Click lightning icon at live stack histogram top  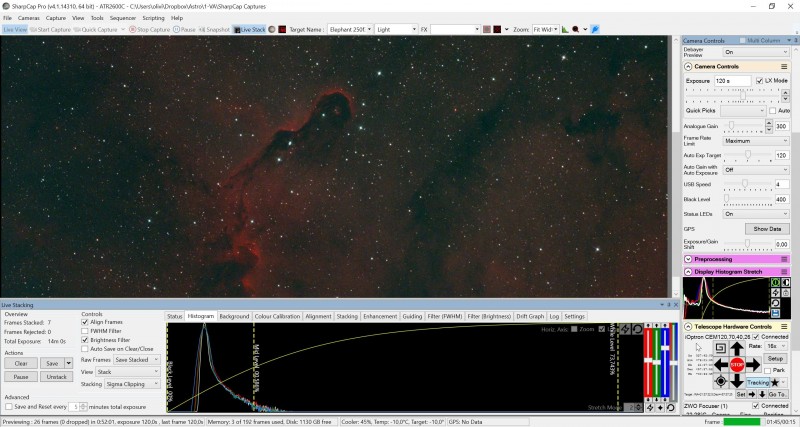click(625, 329)
